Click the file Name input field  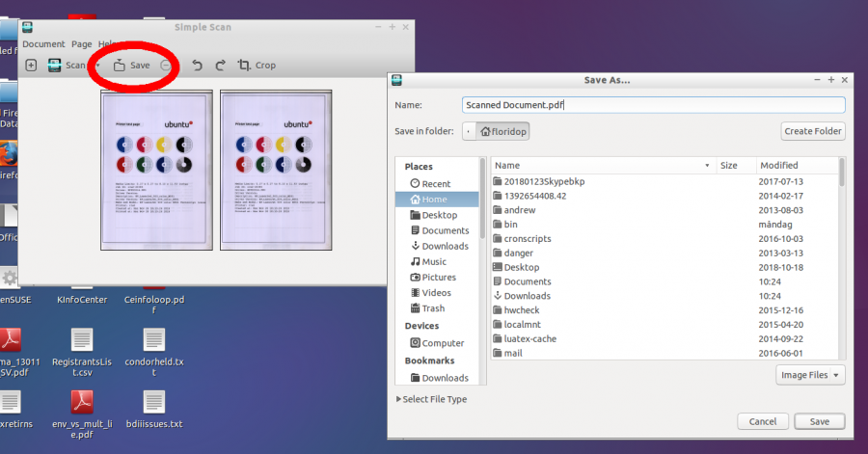652,105
